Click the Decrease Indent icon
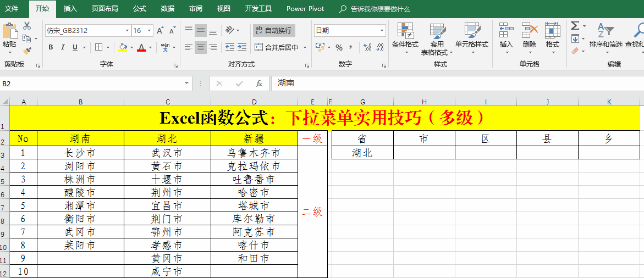Image resolution: width=644 pixels, height=278 pixels. (x=230, y=47)
